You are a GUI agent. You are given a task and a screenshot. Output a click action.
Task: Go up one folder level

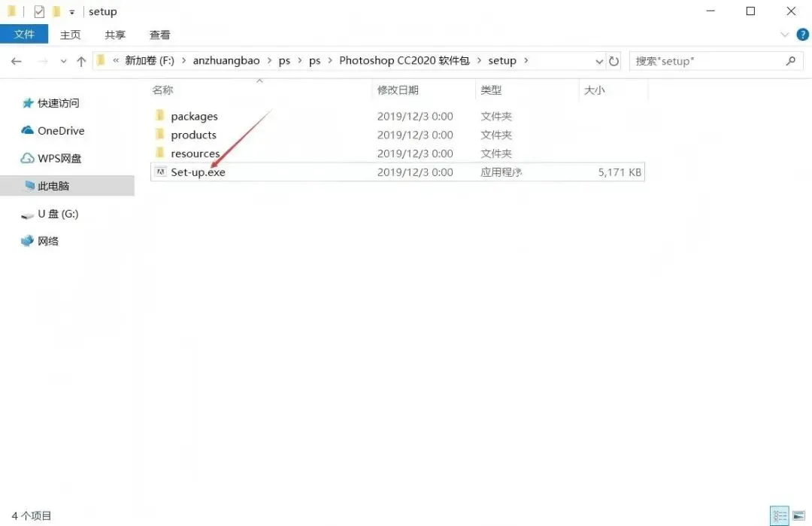click(x=81, y=61)
